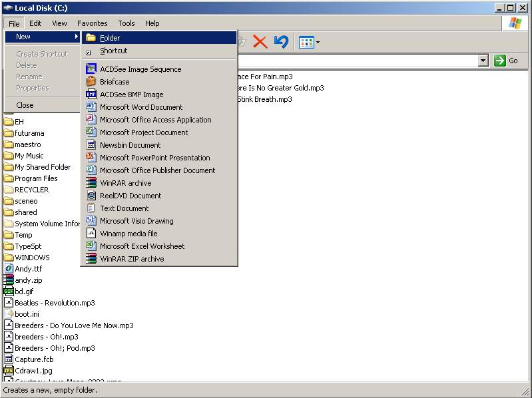Viewport: 532px width, 398px height.
Task: Click the ACDSee Image Sequence icon
Action: pos(91,69)
